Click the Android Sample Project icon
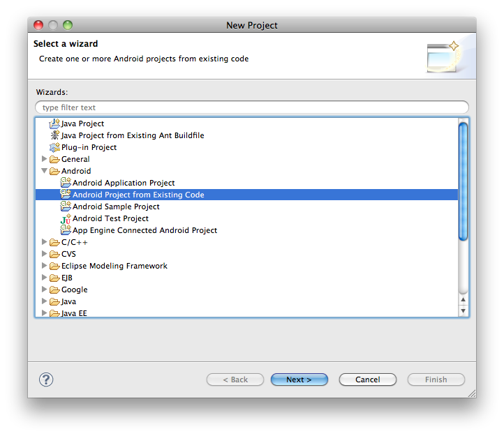 coord(66,206)
